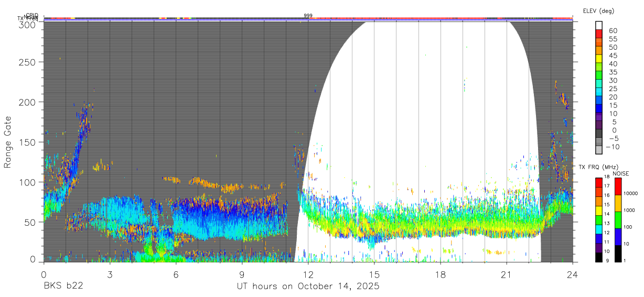Click the cyan 12–13 segment of the TX FRQ colorbar
Screen dimensions: 644x297
click(599, 229)
